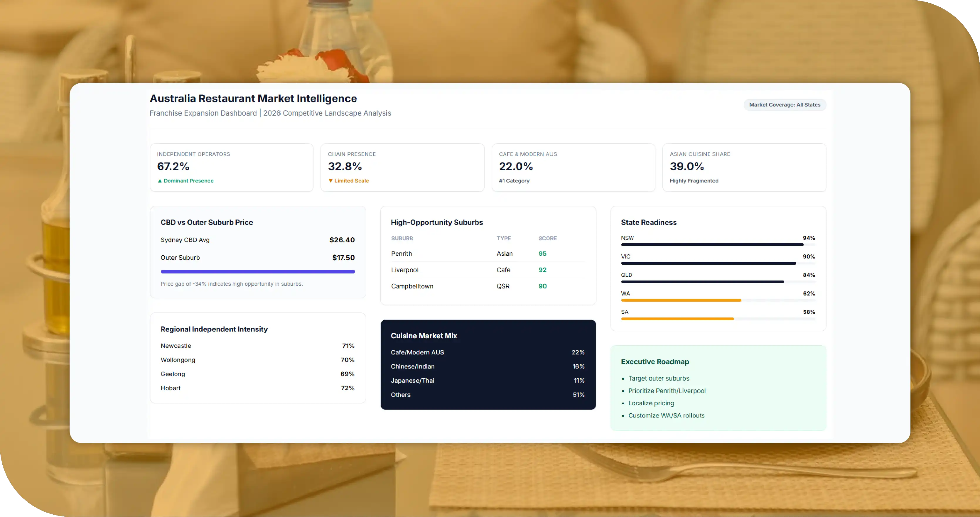980x517 pixels.
Task: Click the High-Opportunity Suburbs heading
Action: pyautogui.click(x=437, y=222)
